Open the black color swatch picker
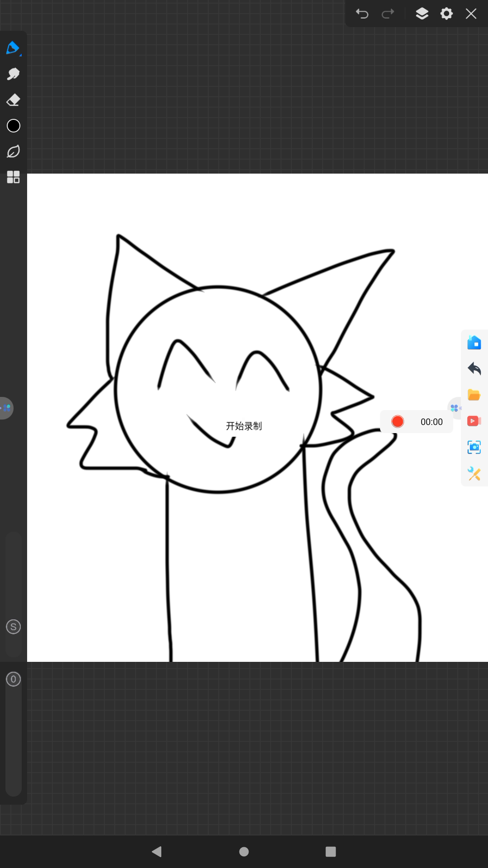Screen dimensions: 488x868 [x=14, y=126]
